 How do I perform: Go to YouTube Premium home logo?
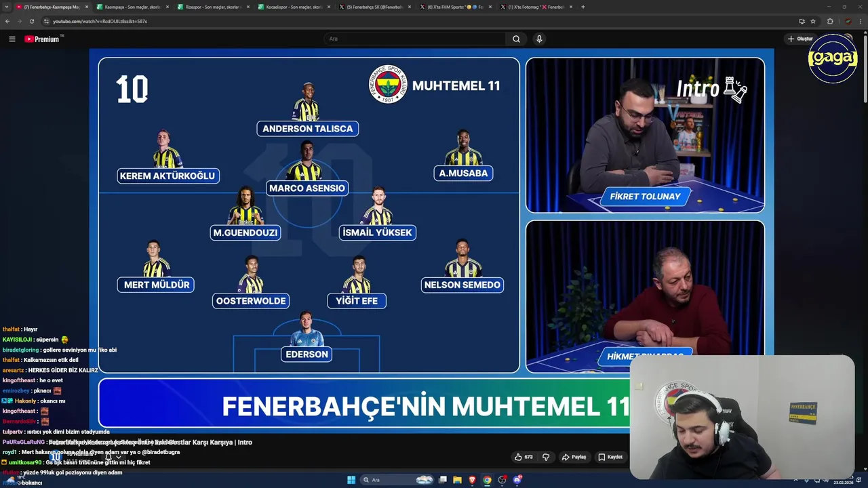point(43,39)
